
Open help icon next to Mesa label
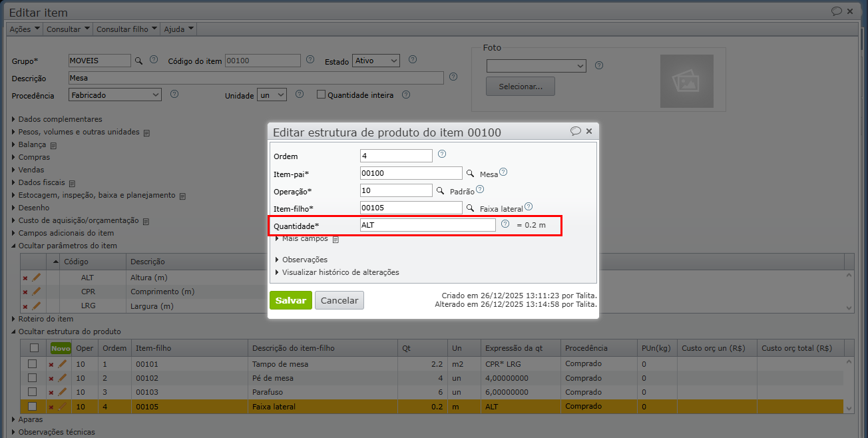click(x=503, y=172)
